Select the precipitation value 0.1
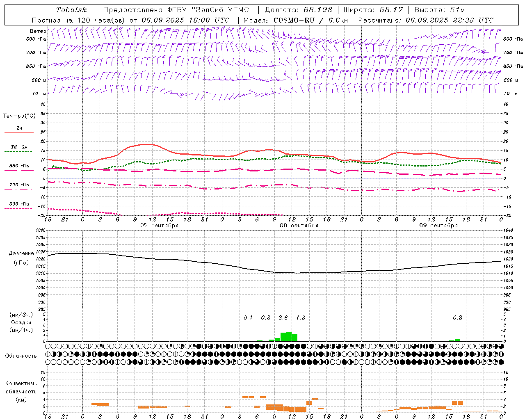The width and height of the screenshot is (525, 420). click(248, 317)
